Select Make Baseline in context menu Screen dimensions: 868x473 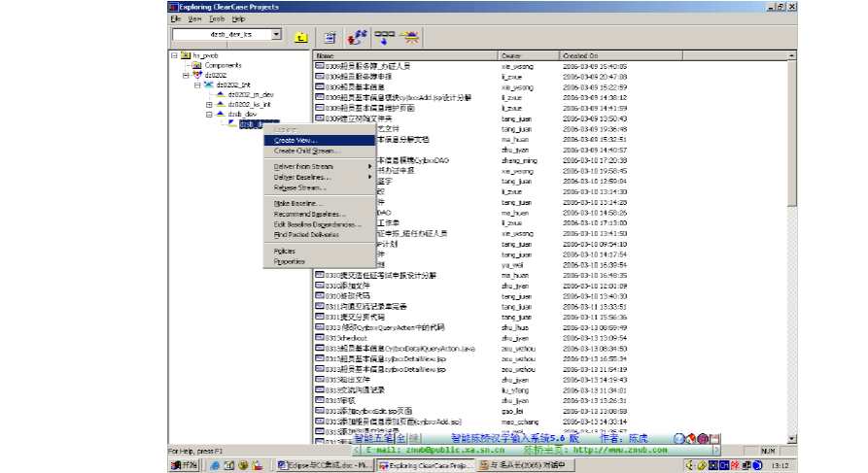pyautogui.click(x=296, y=203)
